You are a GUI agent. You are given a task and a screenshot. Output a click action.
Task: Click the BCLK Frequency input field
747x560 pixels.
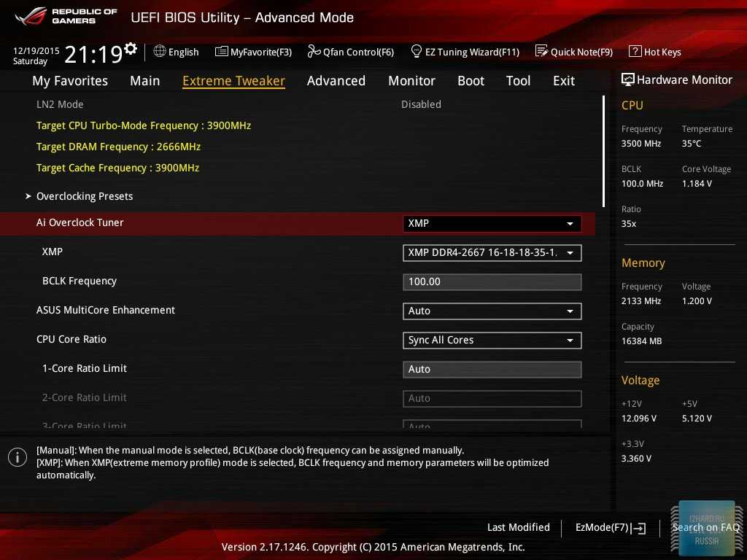coord(492,281)
